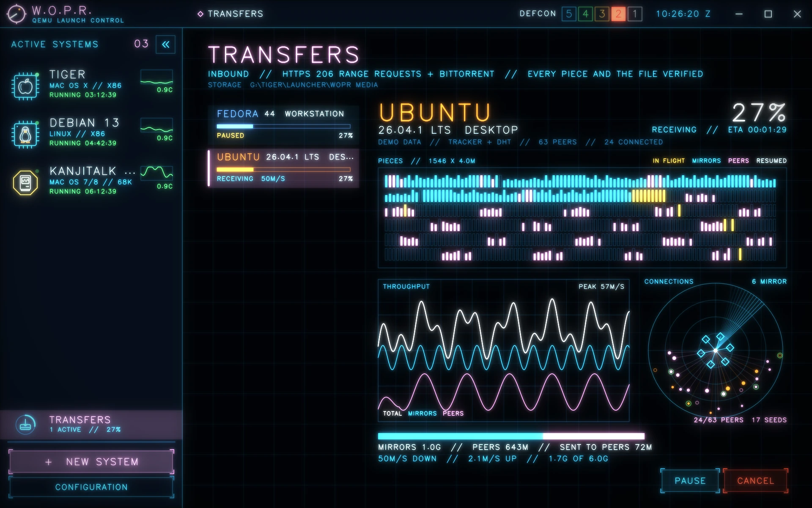Click the PEAK 57M/S label
812x508 pixels.
click(x=601, y=287)
